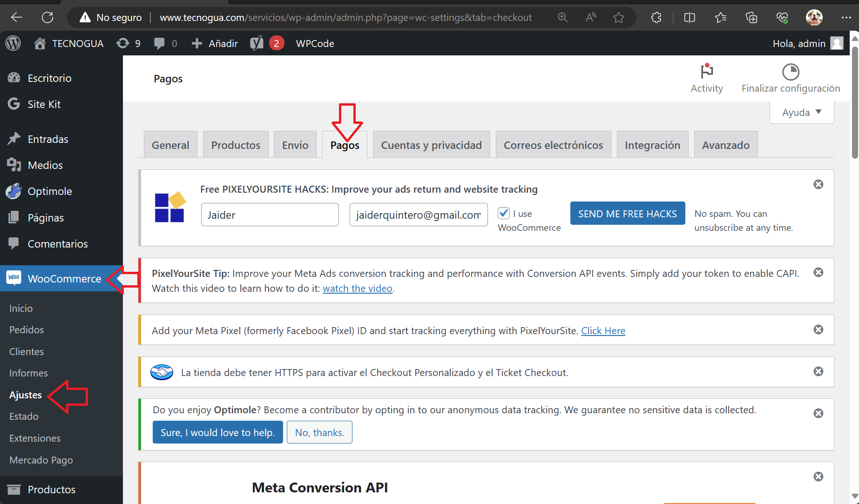Open the Añadir new content menu
Image resolution: width=859 pixels, height=504 pixels.
click(x=215, y=43)
